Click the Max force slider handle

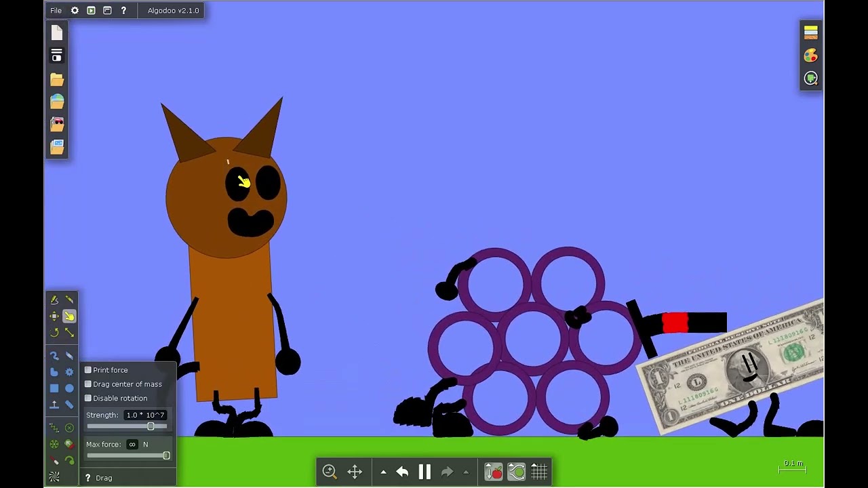tap(166, 455)
